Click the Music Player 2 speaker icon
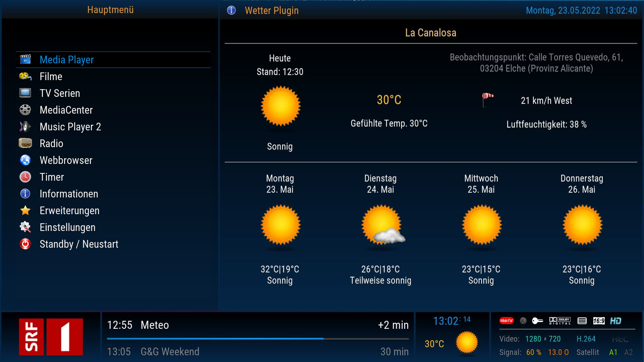This screenshot has width=644, height=362. coord(25,126)
